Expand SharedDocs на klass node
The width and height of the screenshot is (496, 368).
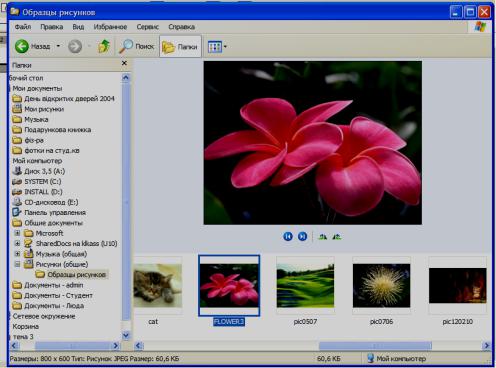click(17, 243)
